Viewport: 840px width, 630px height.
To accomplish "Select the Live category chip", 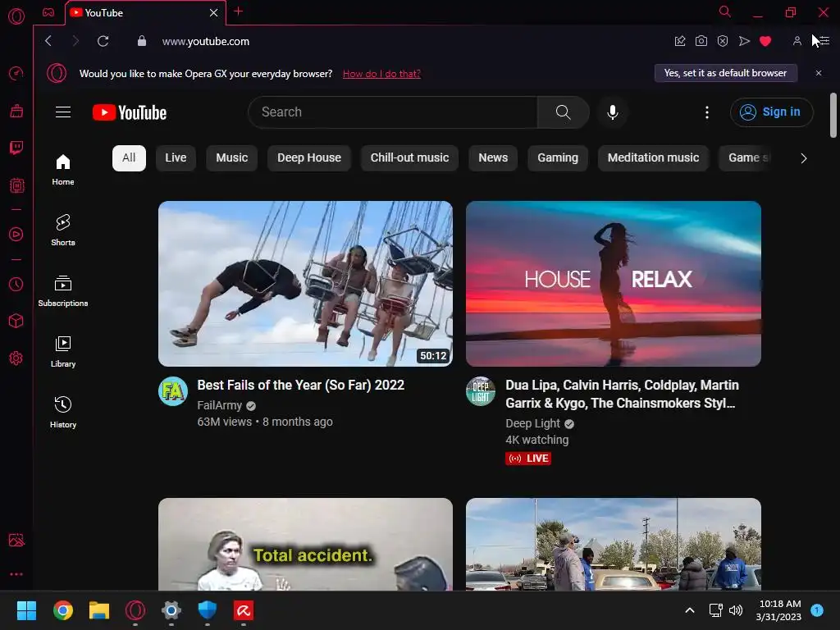I will (176, 158).
